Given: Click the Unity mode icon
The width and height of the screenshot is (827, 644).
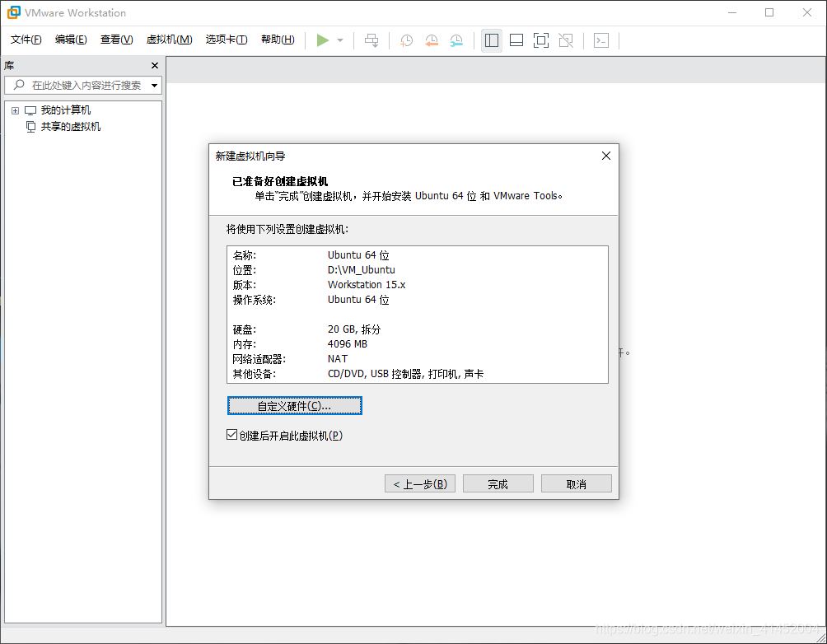Looking at the screenshot, I should click(566, 40).
